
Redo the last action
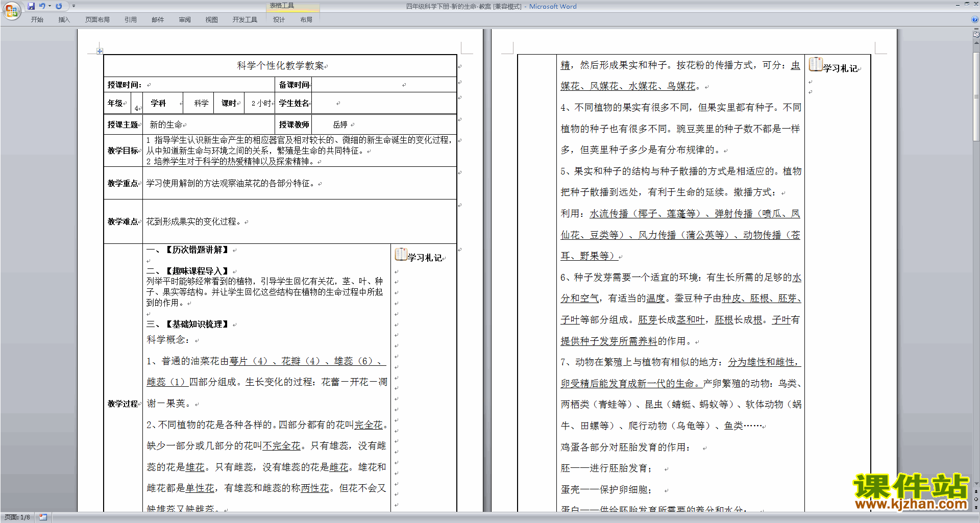[59, 6]
